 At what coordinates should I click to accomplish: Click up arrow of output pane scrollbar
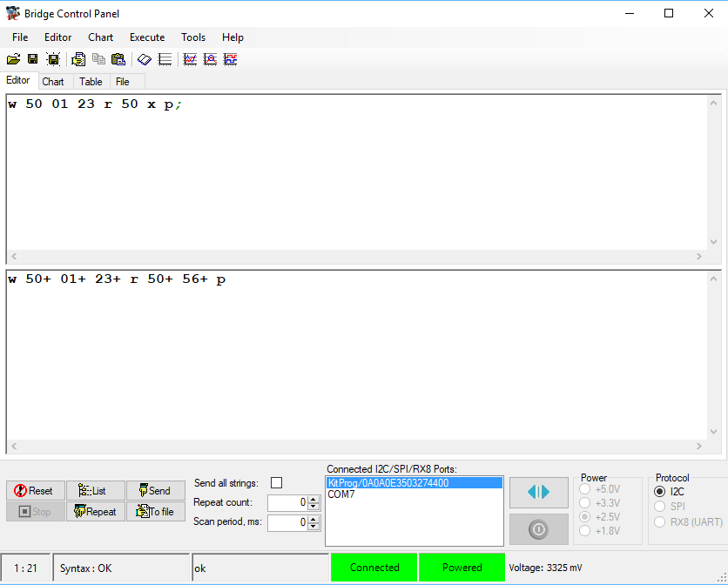pos(713,279)
